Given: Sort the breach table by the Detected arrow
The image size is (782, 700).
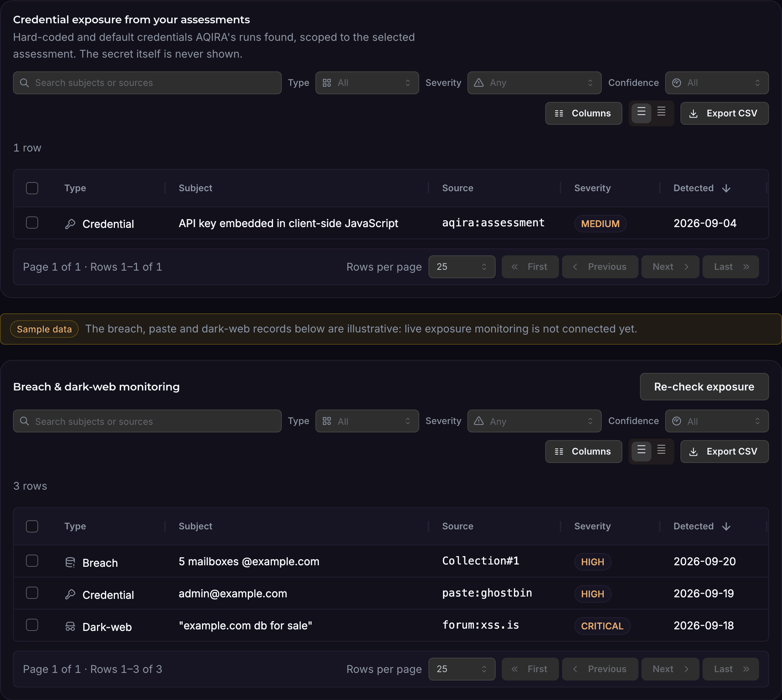Looking at the screenshot, I should pos(726,526).
